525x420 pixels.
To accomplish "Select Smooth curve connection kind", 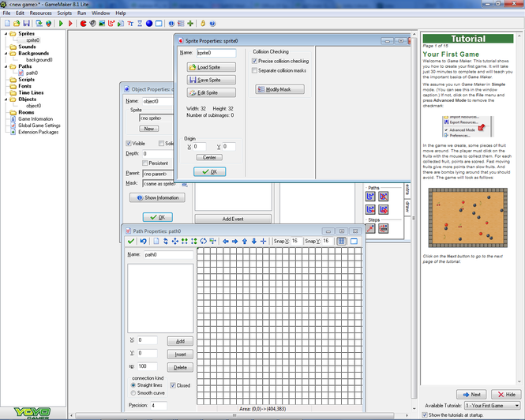I will click(133, 393).
